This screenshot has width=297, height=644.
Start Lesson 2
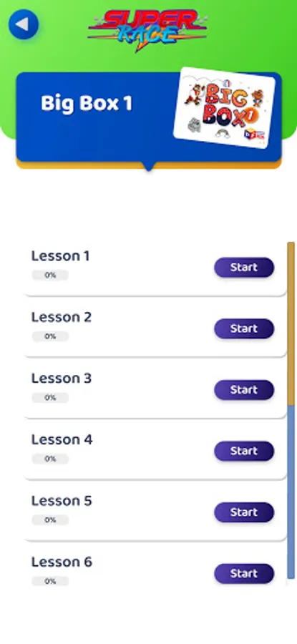click(x=244, y=328)
